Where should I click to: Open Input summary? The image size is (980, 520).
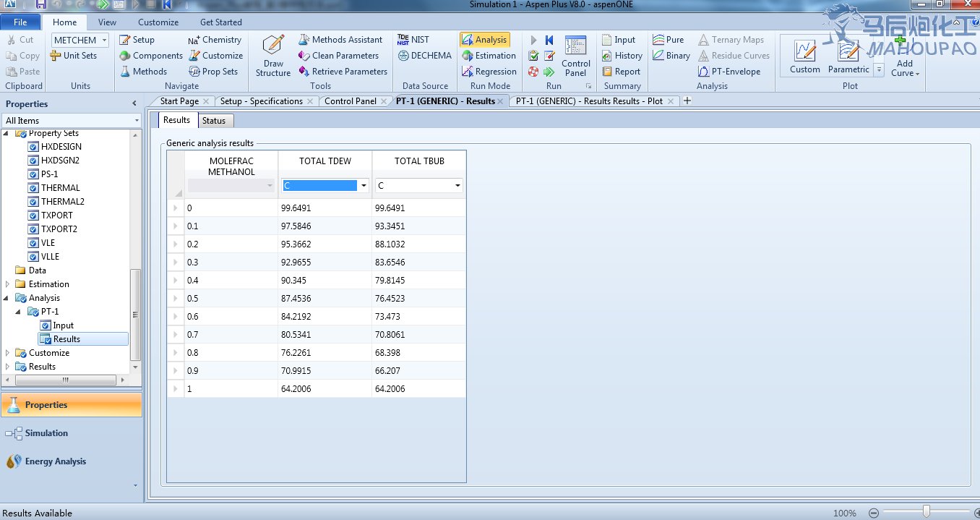619,40
